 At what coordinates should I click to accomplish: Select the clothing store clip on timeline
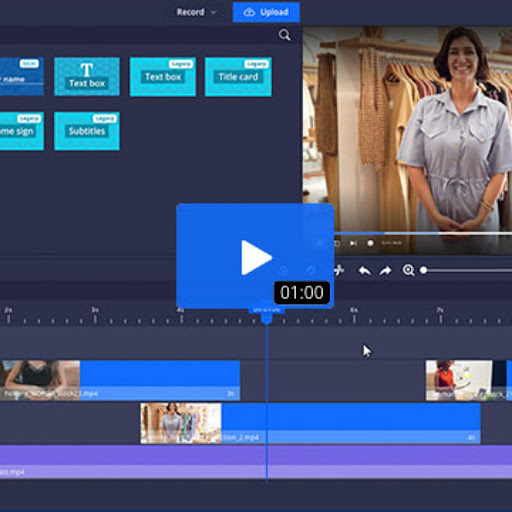point(310,423)
